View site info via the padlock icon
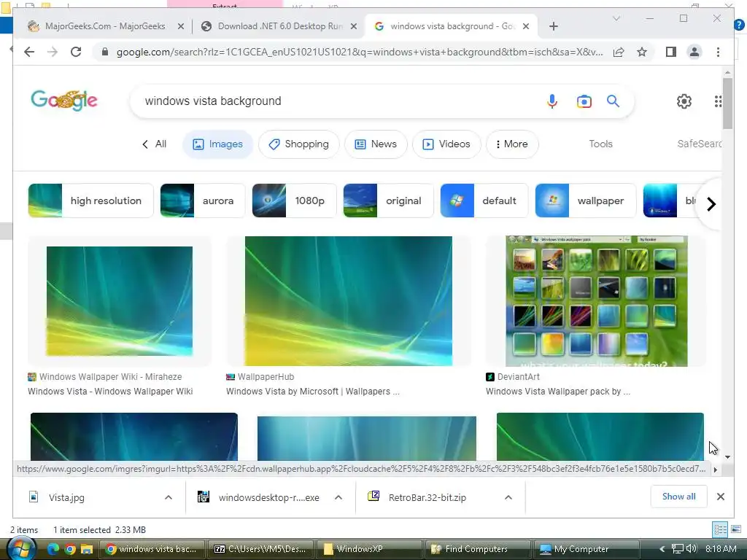The height and width of the screenshot is (560, 747). tap(105, 52)
